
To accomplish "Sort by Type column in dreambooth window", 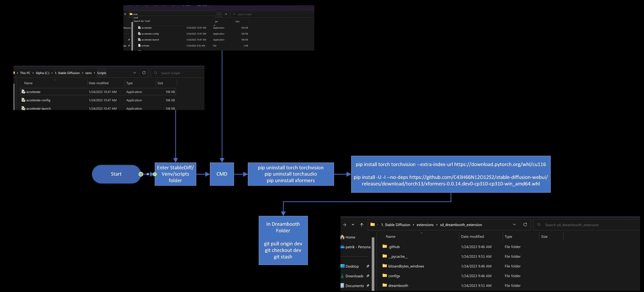I will click(508, 237).
